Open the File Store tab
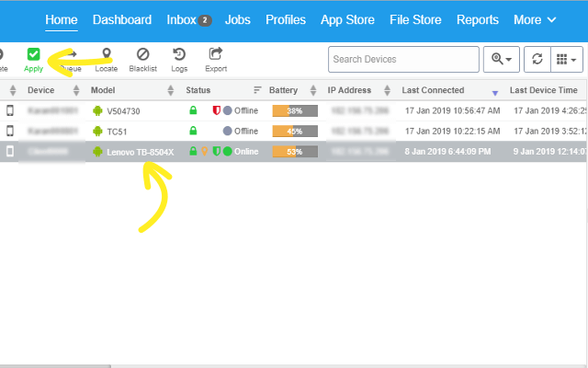The width and height of the screenshot is (588, 368). pos(415,19)
